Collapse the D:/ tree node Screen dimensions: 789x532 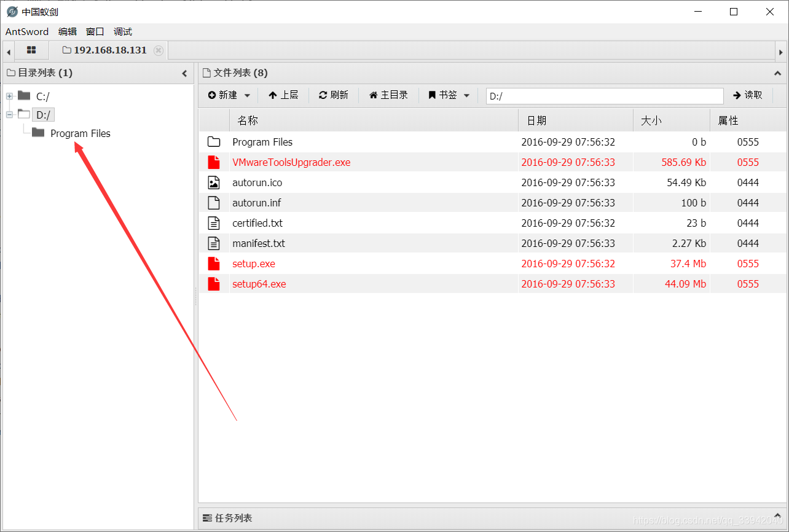pyautogui.click(x=9, y=115)
